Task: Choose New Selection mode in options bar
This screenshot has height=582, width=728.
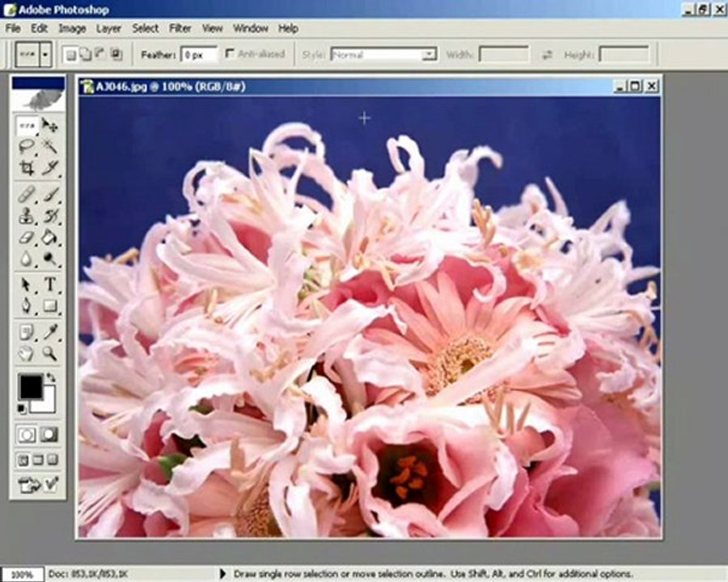Action: [70, 55]
